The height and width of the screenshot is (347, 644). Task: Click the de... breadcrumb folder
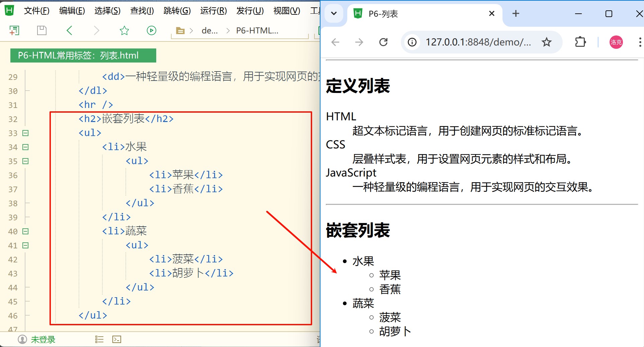click(210, 31)
